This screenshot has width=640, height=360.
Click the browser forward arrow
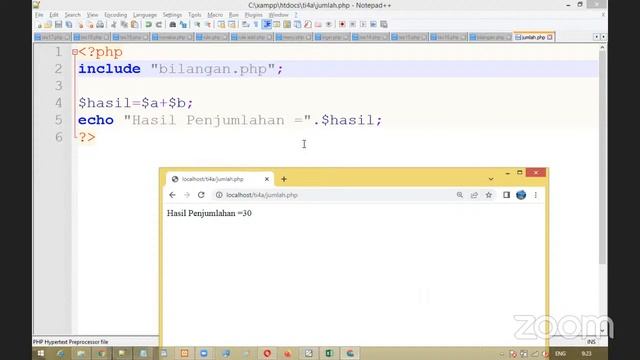pos(187,195)
